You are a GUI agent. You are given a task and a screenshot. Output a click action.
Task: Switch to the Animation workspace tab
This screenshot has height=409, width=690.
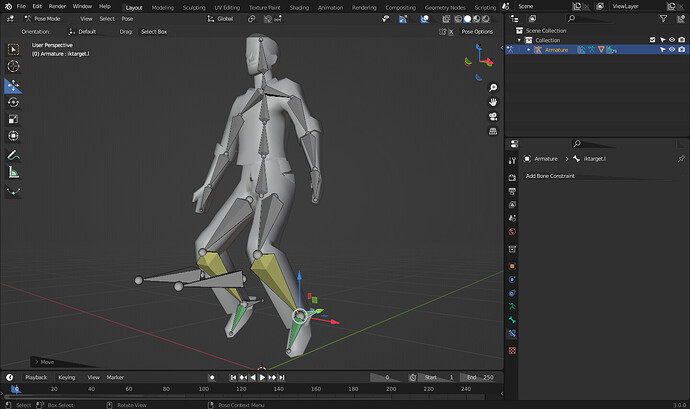click(330, 7)
